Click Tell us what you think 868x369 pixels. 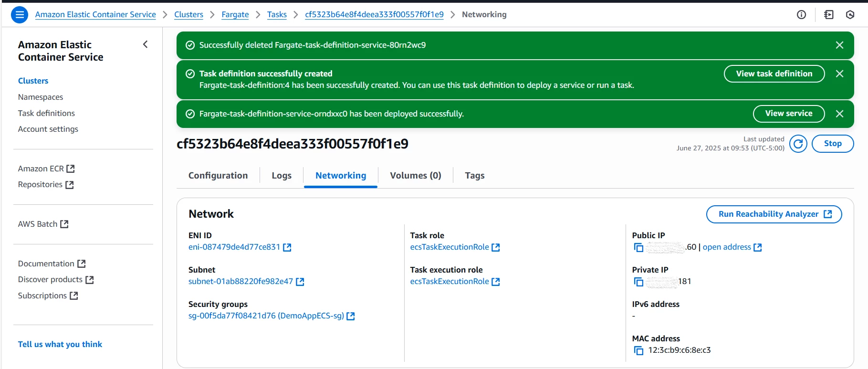pos(60,344)
